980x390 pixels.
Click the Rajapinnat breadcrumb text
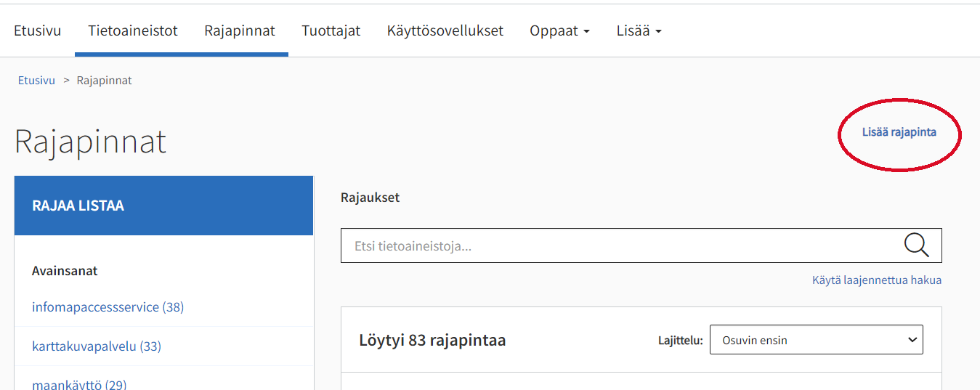[x=104, y=81]
